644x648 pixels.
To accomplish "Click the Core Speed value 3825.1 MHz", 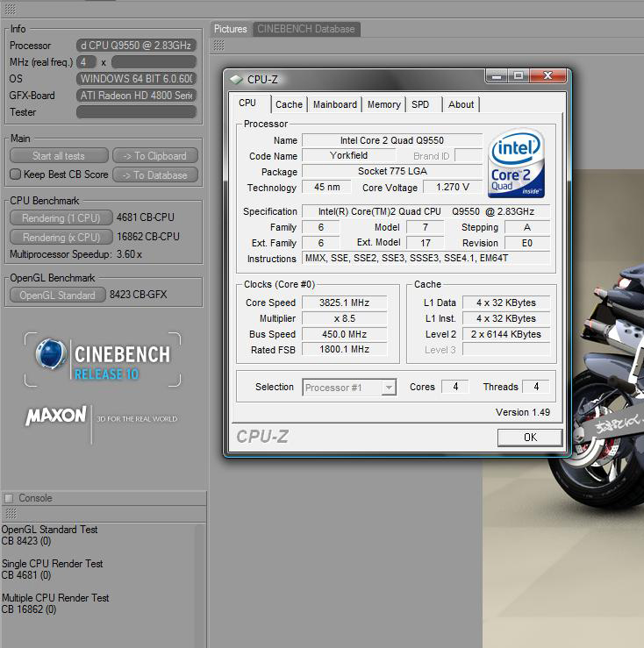I will click(x=344, y=303).
